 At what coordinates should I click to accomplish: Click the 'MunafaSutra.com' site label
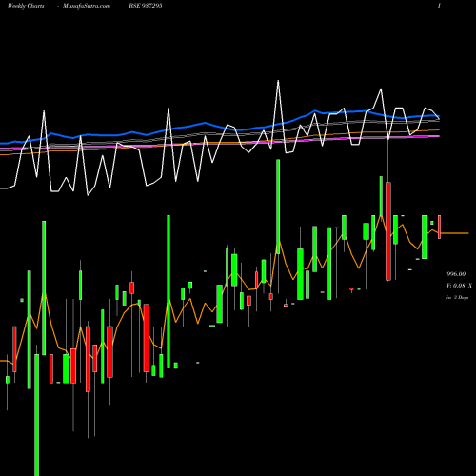click(x=87, y=6)
